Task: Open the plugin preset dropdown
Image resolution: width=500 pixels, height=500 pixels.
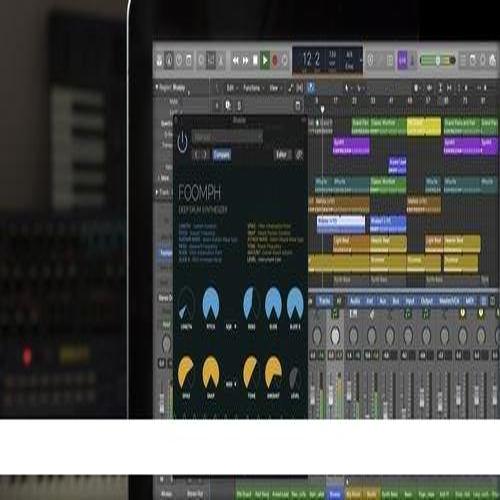Action: coord(227,137)
